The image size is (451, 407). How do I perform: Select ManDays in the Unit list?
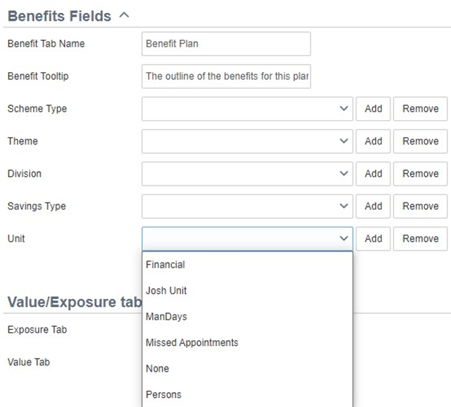[x=247, y=317]
